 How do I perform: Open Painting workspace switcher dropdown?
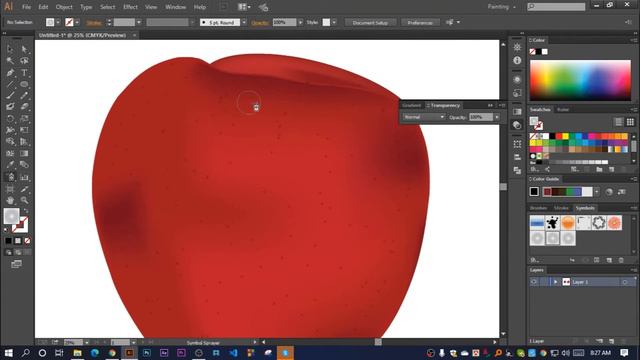point(502,7)
